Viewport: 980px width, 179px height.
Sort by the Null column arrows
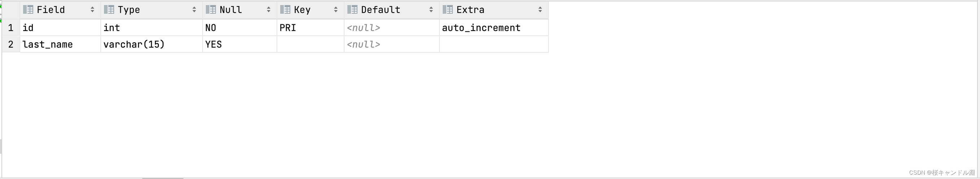(269, 9)
